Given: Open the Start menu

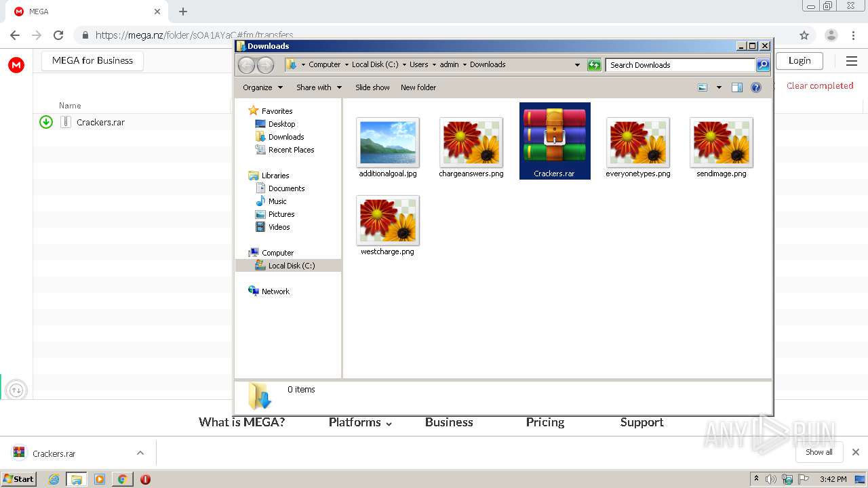Looking at the screenshot, I should [18, 479].
